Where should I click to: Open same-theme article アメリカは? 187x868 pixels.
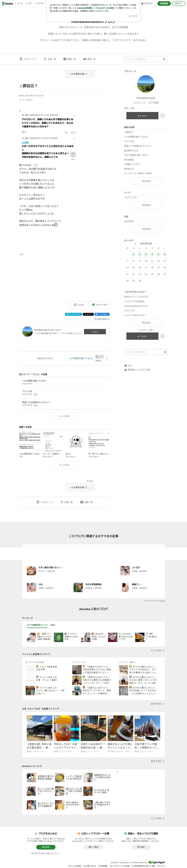(27, 392)
